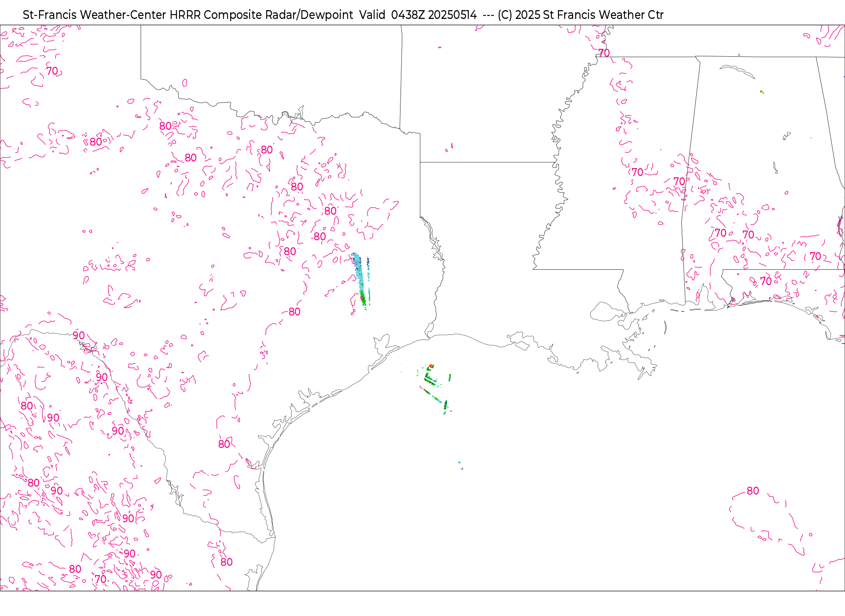Screen dimensions: 845x616
Task: Click the yellow-green radar echo in northern Alabama
Action: (x=762, y=92)
